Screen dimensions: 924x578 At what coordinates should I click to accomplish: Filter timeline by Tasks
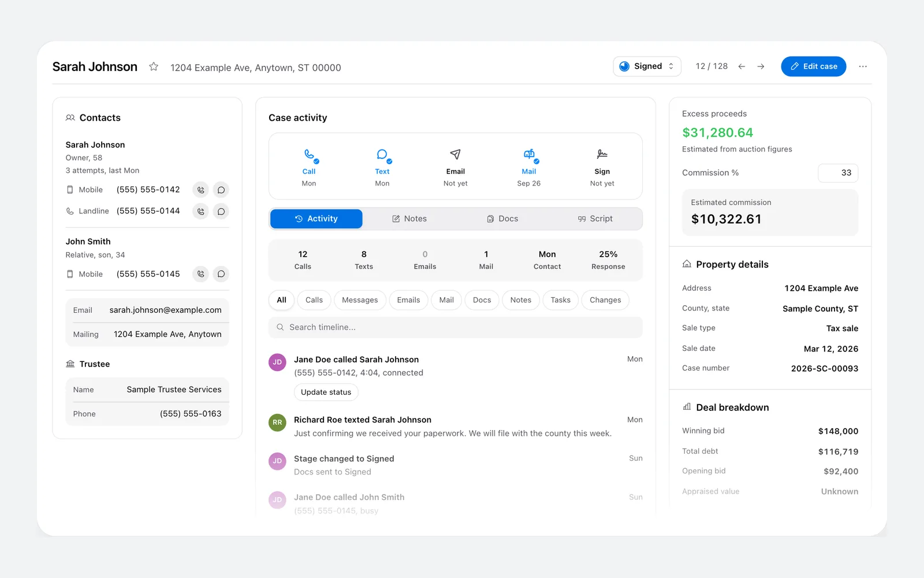(561, 300)
